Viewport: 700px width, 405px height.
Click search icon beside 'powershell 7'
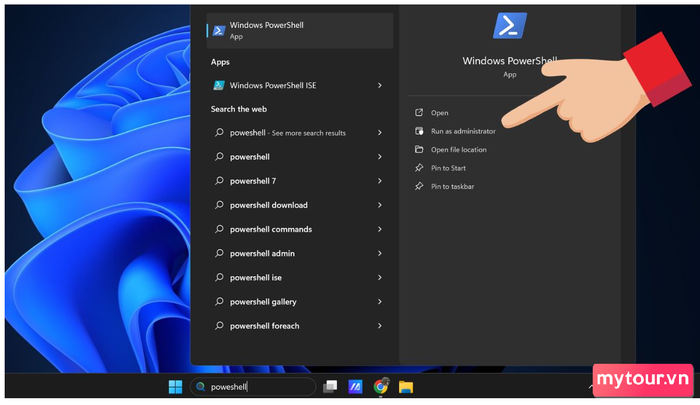(x=219, y=180)
